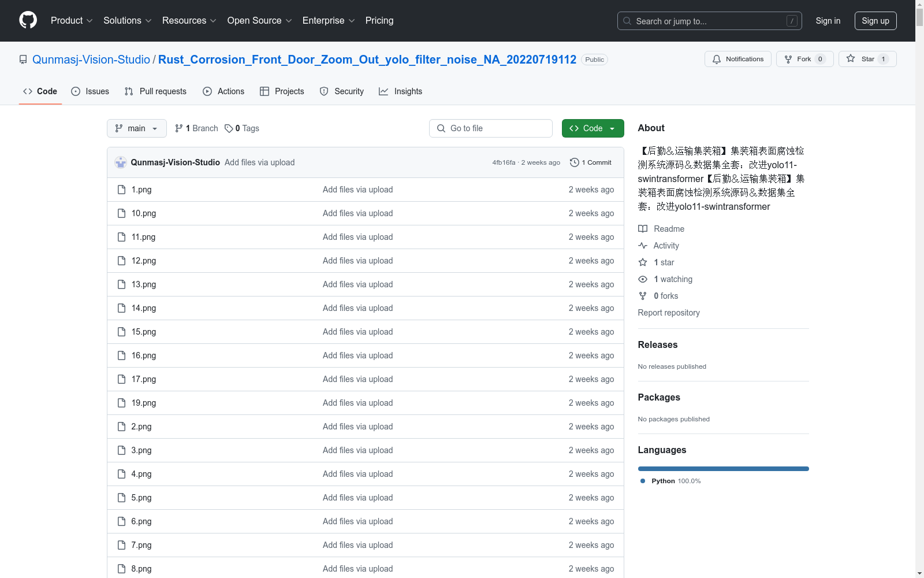Click the Activity pulse icon
The height and width of the screenshot is (578, 924).
pos(643,245)
